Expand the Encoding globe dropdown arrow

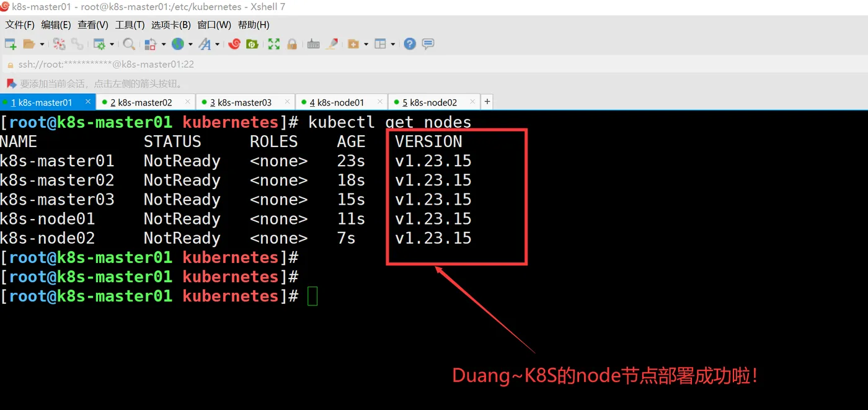click(x=191, y=44)
